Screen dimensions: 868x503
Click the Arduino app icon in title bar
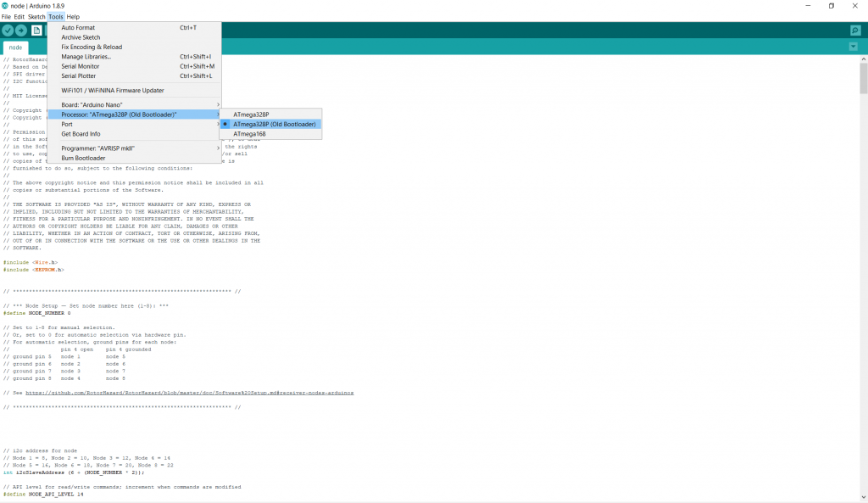point(5,6)
